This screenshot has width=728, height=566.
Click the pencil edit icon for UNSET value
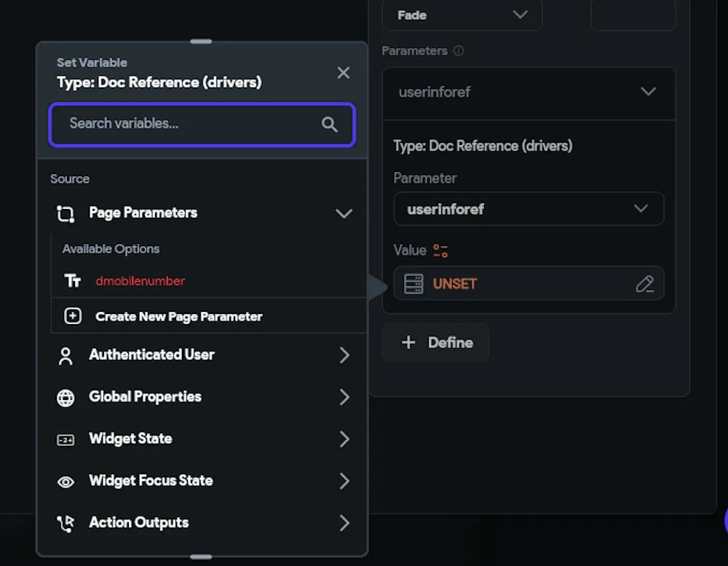pyautogui.click(x=645, y=284)
